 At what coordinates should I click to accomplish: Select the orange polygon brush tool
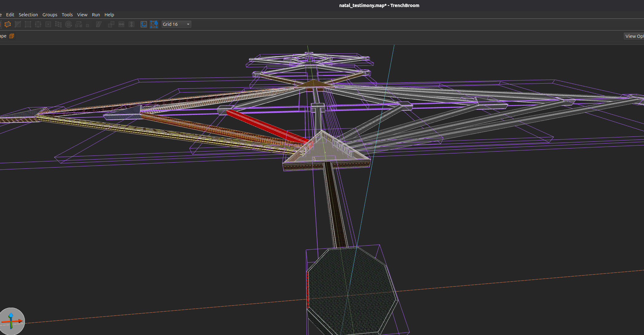click(x=8, y=24)
